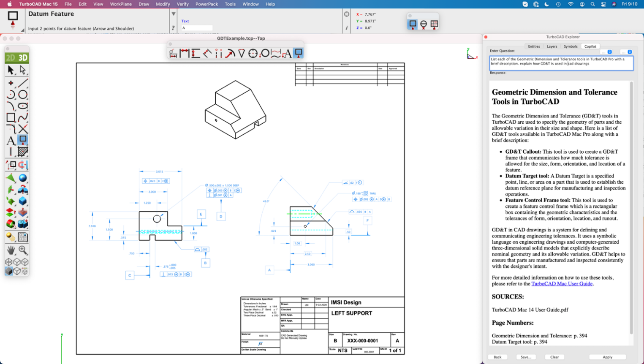This screenshot has height=364, width=644.
Task: Switch to the Entities tab
Action: [534, 46]
